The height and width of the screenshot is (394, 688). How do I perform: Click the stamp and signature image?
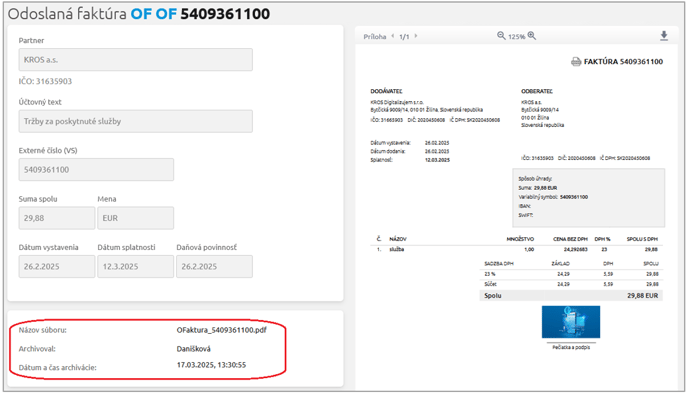tap(571, 322)
